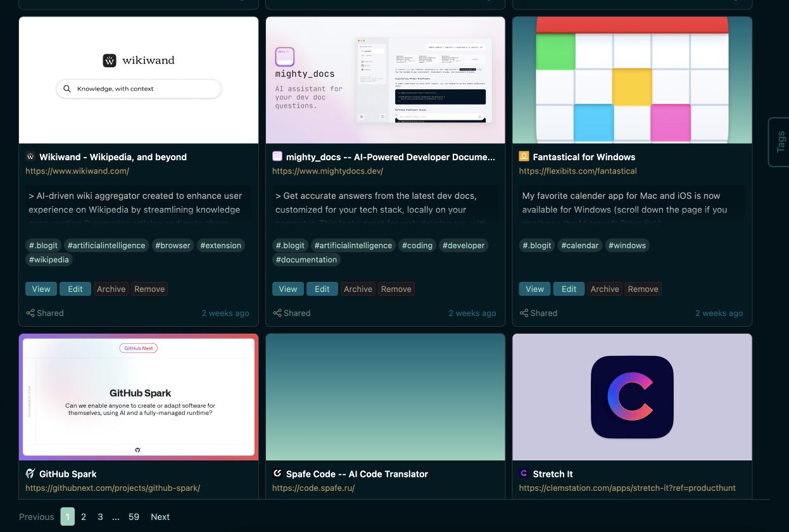Image resolution: width=789 pixels, height=532 pixels.
Task: Edit the Wikiwand bookmark
Action: click(x=75, y=289)
